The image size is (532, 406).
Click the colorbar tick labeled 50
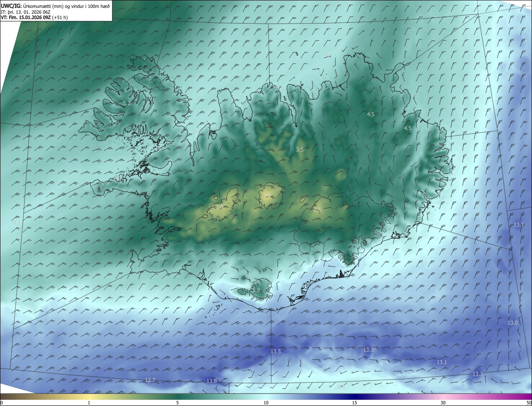(x=529, y=403)
